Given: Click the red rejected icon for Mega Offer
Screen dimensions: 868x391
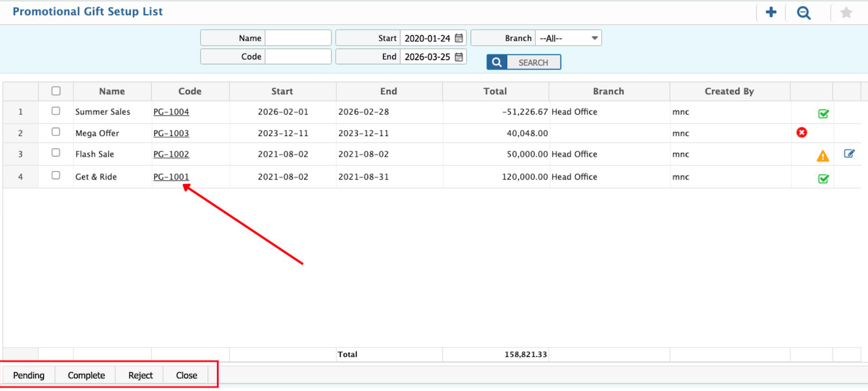Looking at the screenshot, I should pyautogui.click(x=802, y=132).
